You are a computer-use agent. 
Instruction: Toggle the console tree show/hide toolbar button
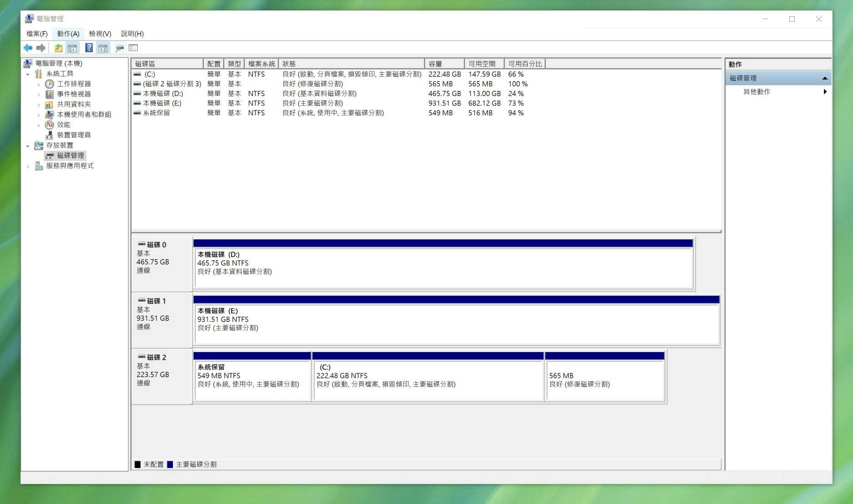72,48
